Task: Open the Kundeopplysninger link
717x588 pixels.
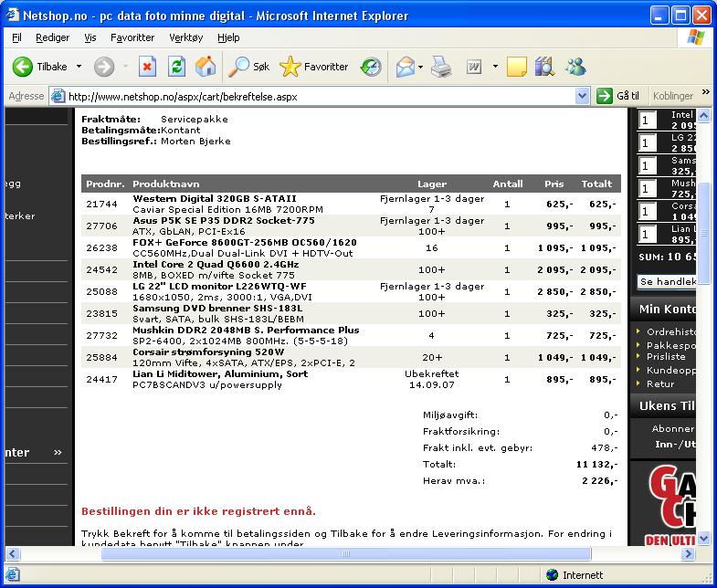Action: click(x=670, y=371)
